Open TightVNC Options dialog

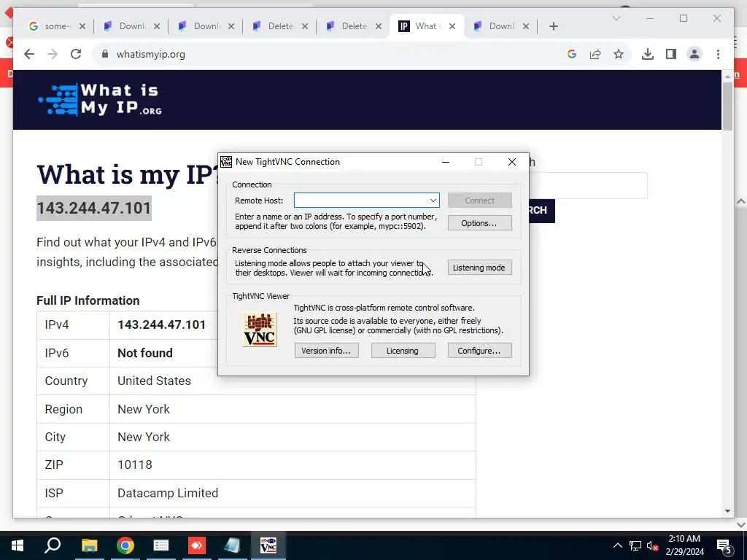click(480, 223)
